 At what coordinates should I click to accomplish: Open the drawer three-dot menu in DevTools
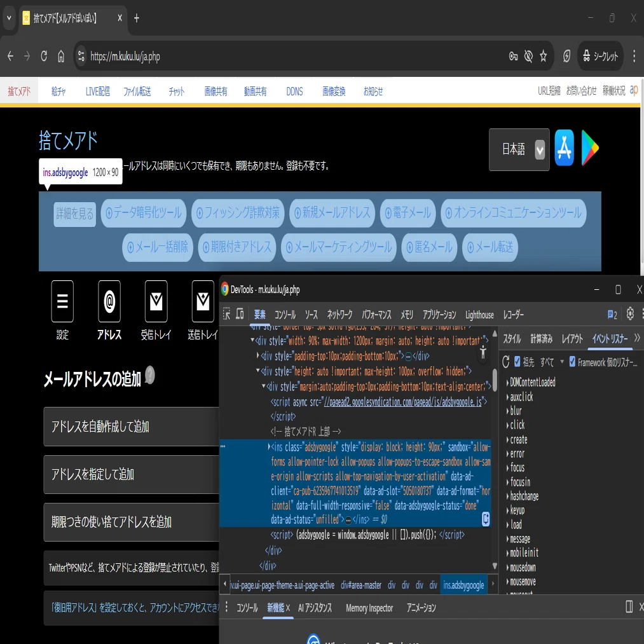click(x=226, y=608)
